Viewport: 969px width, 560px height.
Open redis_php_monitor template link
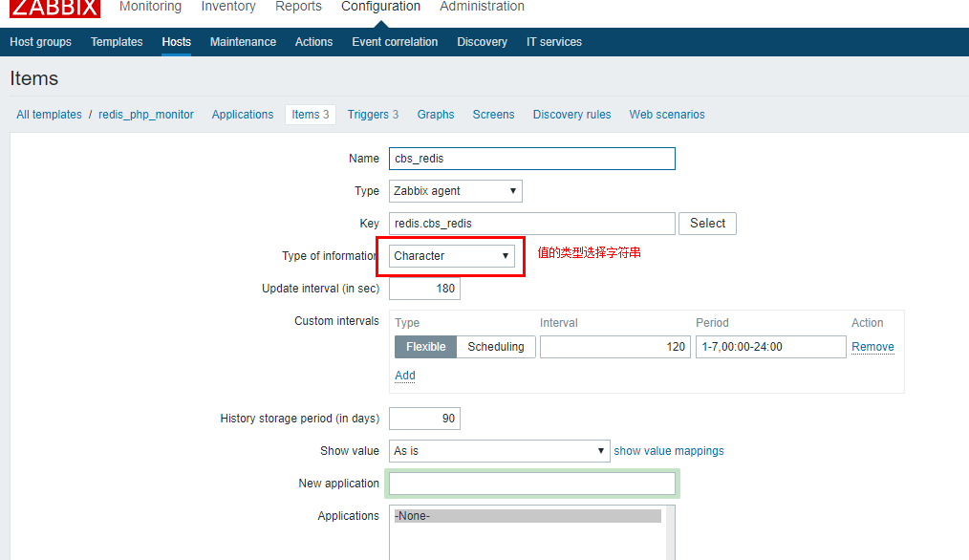click(146, 115)
